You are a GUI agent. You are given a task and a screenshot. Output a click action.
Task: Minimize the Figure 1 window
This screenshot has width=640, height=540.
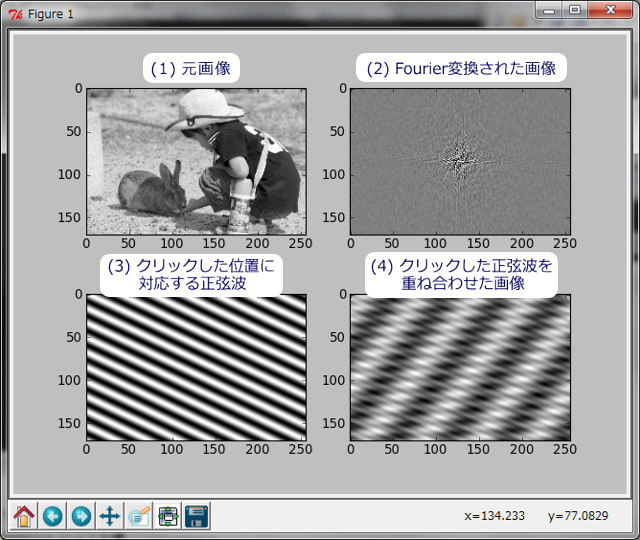[549, 10]
